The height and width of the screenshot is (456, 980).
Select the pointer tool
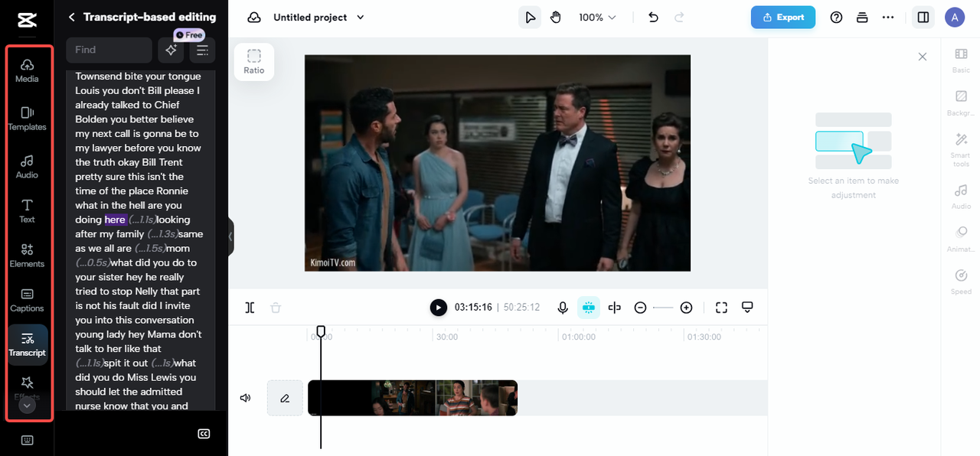(x=530, y=17)
